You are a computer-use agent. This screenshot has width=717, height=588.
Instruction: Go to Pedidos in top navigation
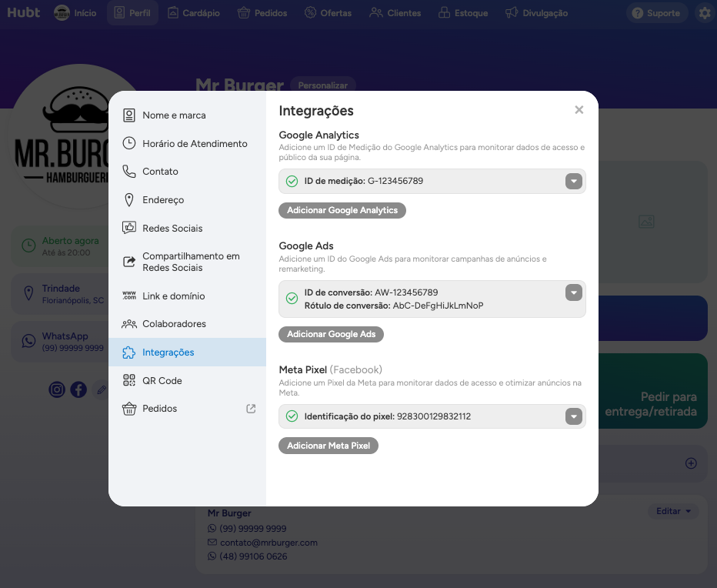point(262,13)
